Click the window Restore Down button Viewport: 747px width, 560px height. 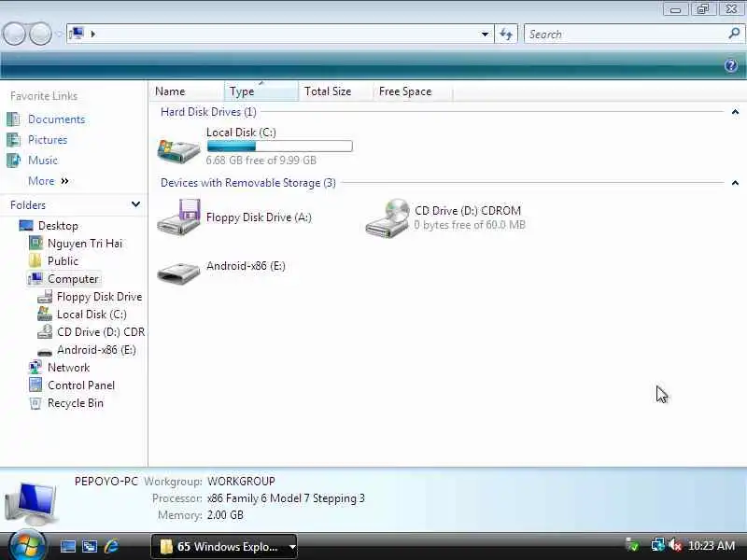(x=703, y=9)
